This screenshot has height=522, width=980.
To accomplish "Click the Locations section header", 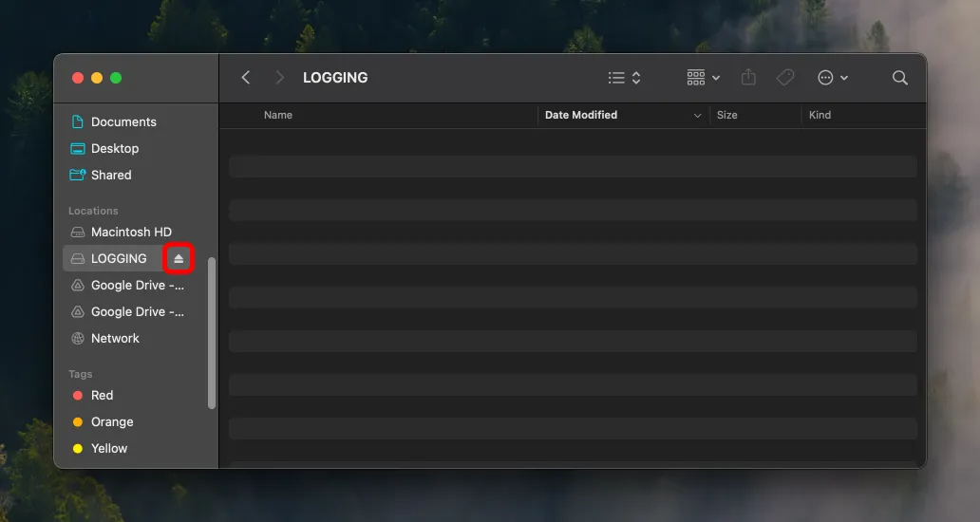I will click(93, 211).
